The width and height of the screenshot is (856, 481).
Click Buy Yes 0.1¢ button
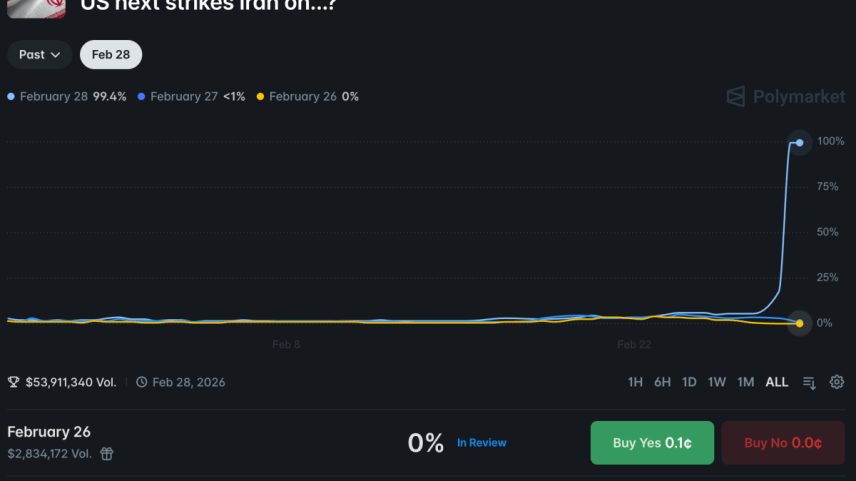pos(649,443)
